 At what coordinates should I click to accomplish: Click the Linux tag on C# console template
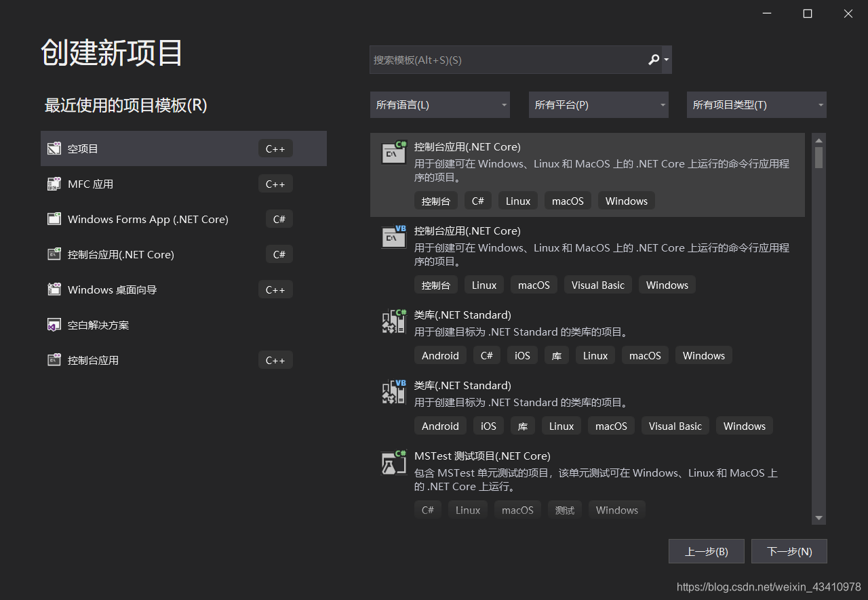[x=518, y=201]
